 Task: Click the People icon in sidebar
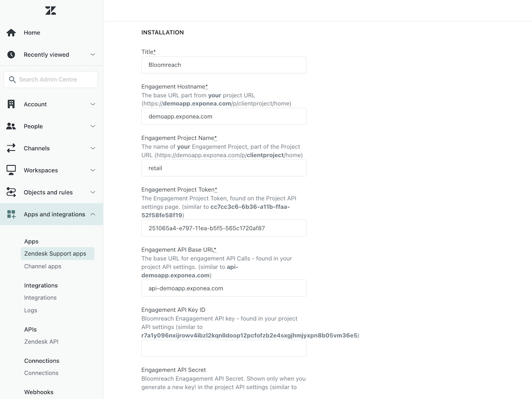[11, 126]
